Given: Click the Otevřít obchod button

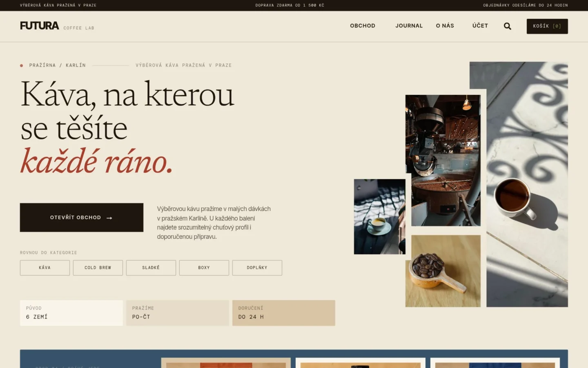Looking at the screenshot, I should point(82,218).
